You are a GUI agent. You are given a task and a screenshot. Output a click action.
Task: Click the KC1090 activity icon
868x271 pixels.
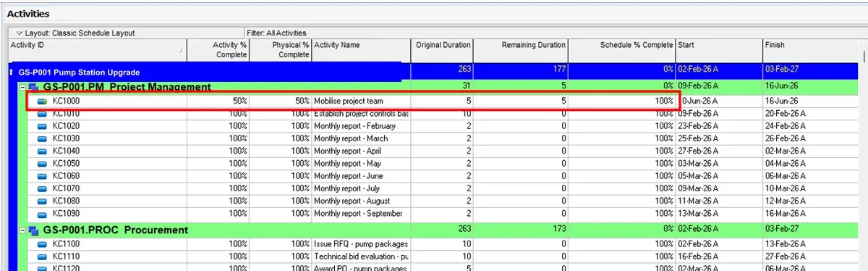point(43,214)
